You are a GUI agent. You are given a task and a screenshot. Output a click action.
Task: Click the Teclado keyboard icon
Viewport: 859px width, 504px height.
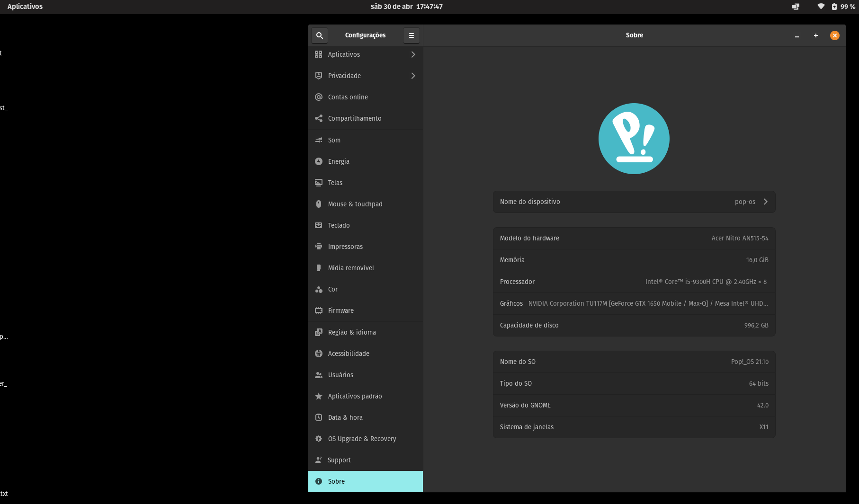tap(319, 225)
